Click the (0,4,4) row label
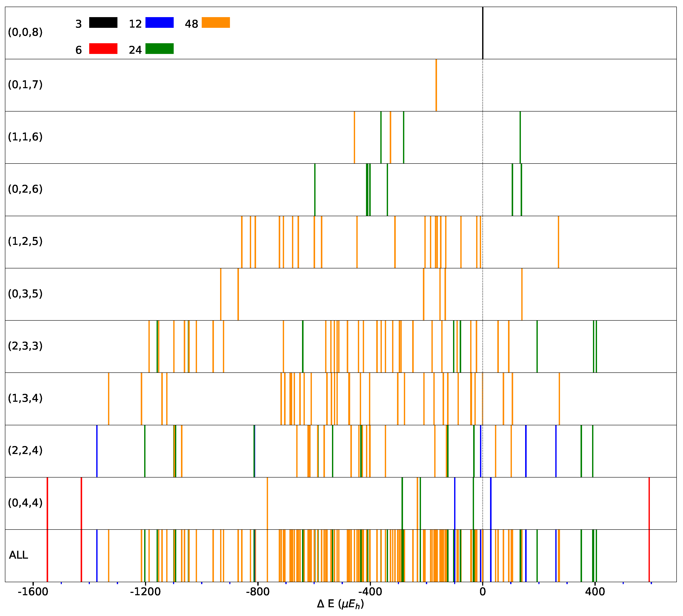683x616 pixels. point(25,503)
